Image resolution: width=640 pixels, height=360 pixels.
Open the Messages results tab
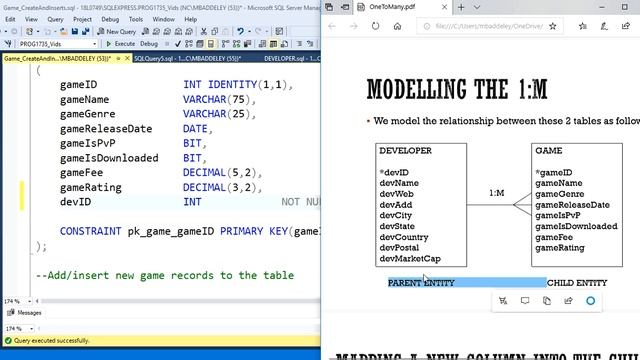click(24, 313)
